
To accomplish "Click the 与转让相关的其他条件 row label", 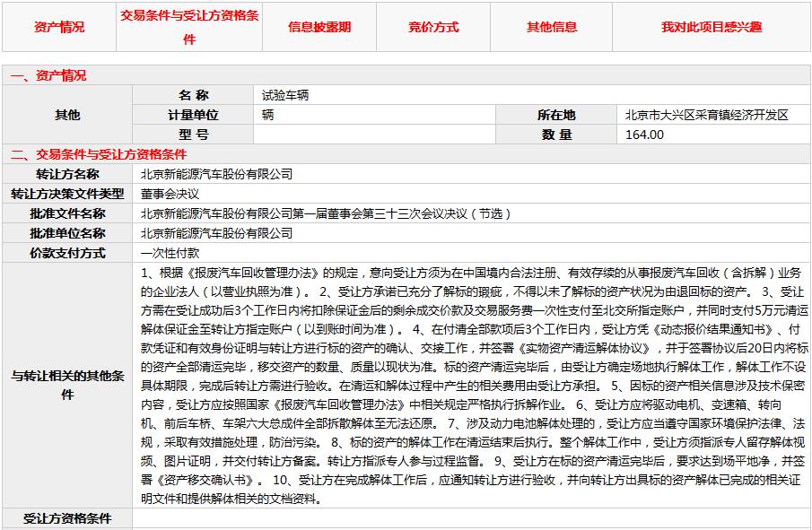I will pos(67,385).
